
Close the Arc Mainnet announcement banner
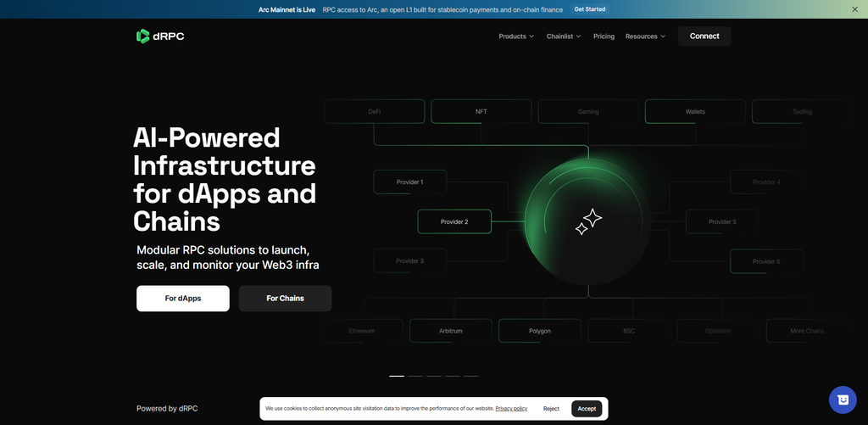[854, 9]
